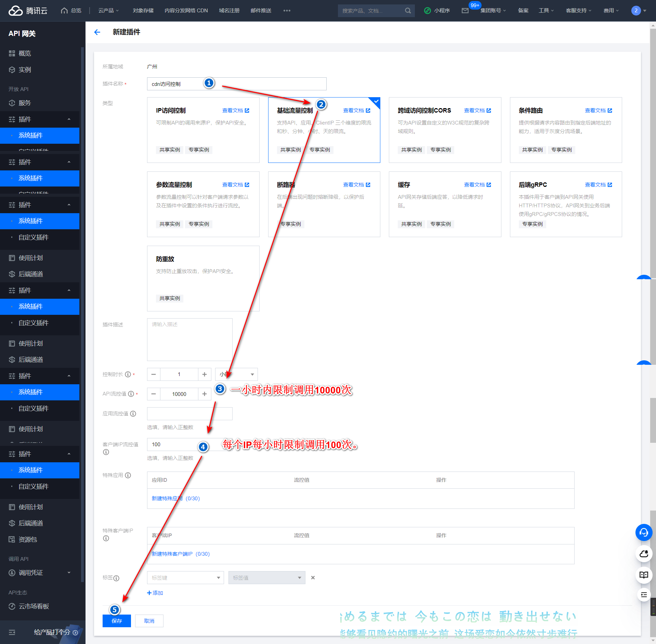This screenshot has width=656, height=644.
Task: Open the 云产品 menu in top navigation
Action: point(108,11)
